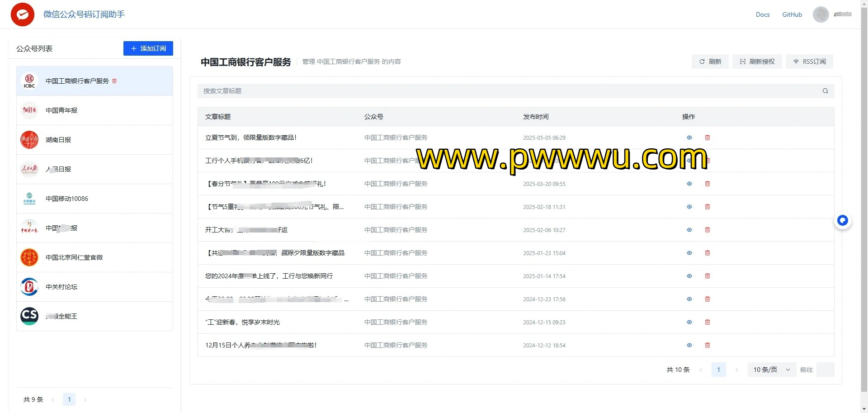
Task: Delete the 2025-02-06 10:27 article
Action: click(708, 230)
